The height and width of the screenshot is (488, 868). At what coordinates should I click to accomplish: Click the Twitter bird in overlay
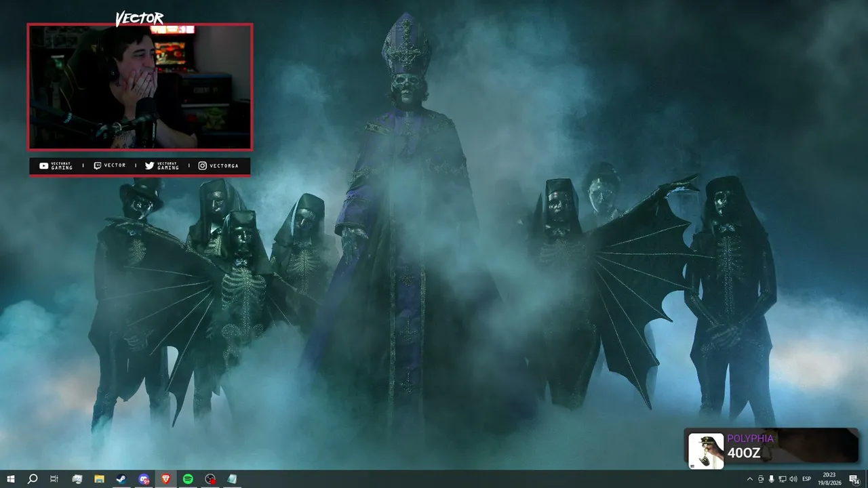[149, 165]
